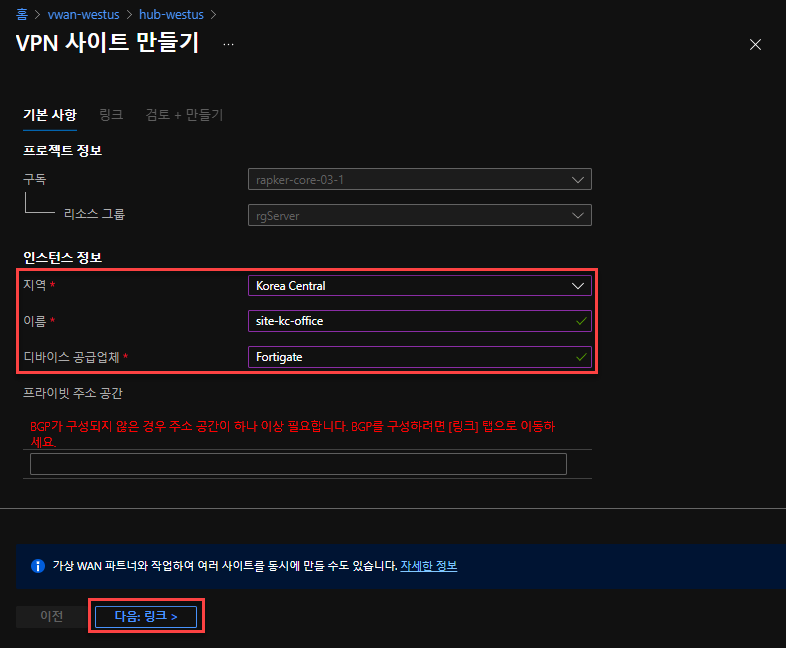786x648 pixels.
Task: Go to hub-westus breadcrumb
Action: tap(171, 15)
